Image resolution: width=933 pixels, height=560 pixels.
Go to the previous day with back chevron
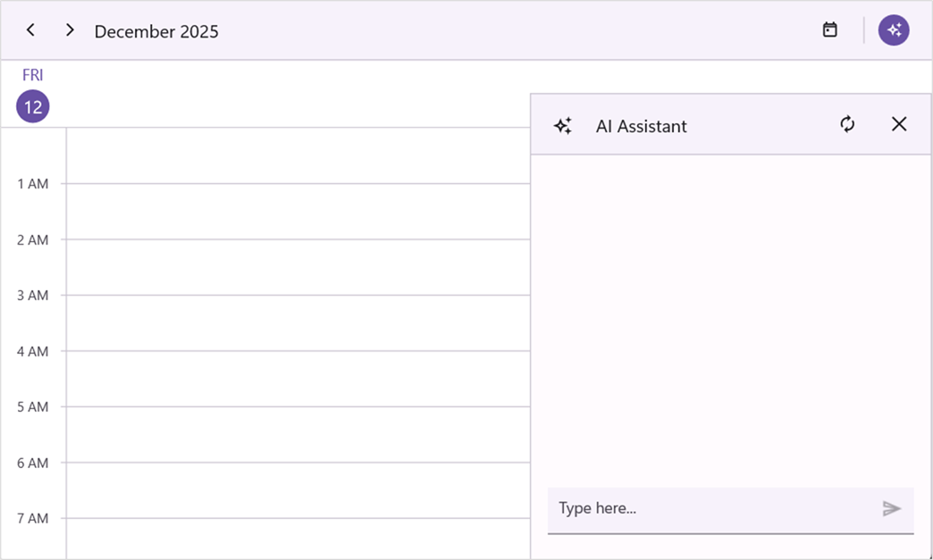[31, 29]
